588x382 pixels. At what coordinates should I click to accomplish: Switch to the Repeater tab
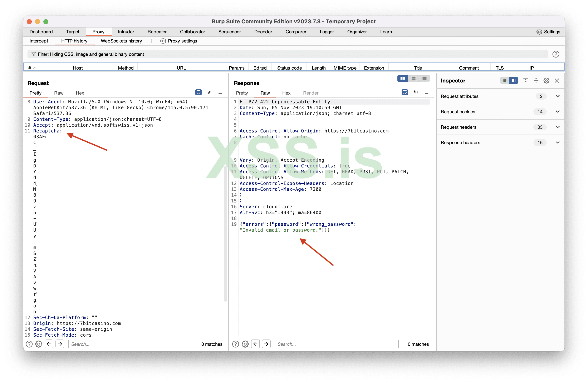tap(157, 32)
